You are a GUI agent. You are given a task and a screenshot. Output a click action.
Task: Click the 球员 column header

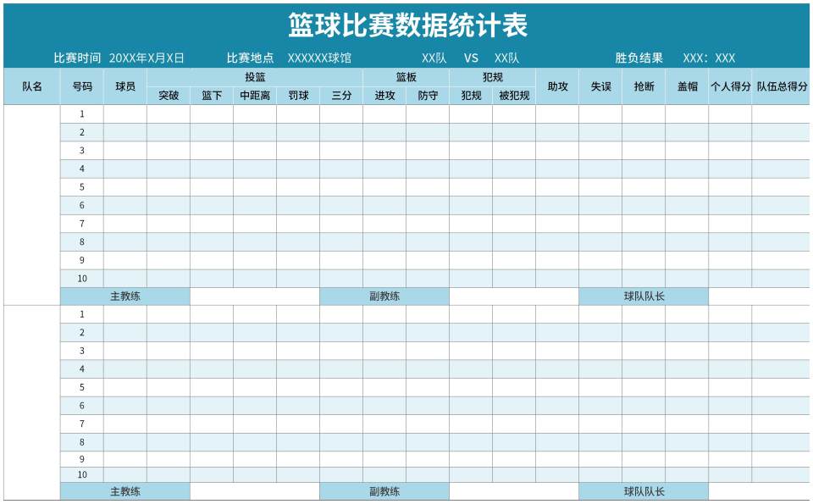(x=125, y=86)
